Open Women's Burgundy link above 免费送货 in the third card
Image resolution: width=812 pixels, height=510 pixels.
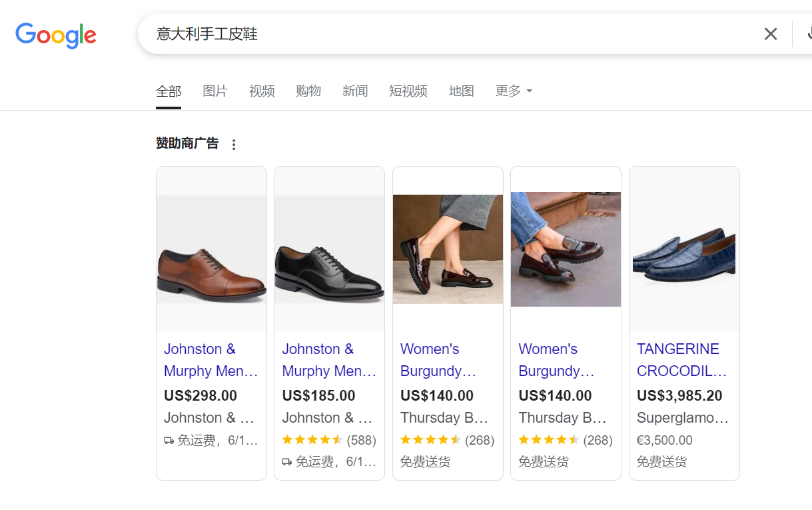438,360
